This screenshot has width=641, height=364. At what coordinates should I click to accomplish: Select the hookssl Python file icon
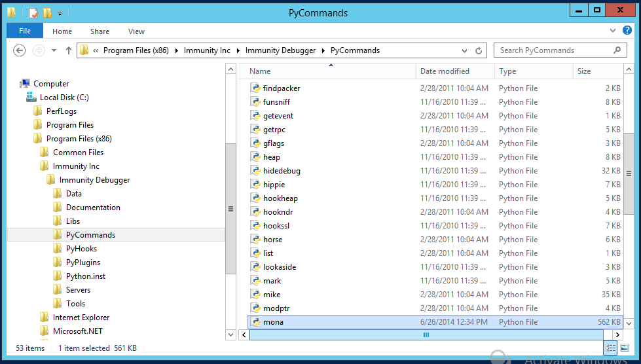point(255,226)
